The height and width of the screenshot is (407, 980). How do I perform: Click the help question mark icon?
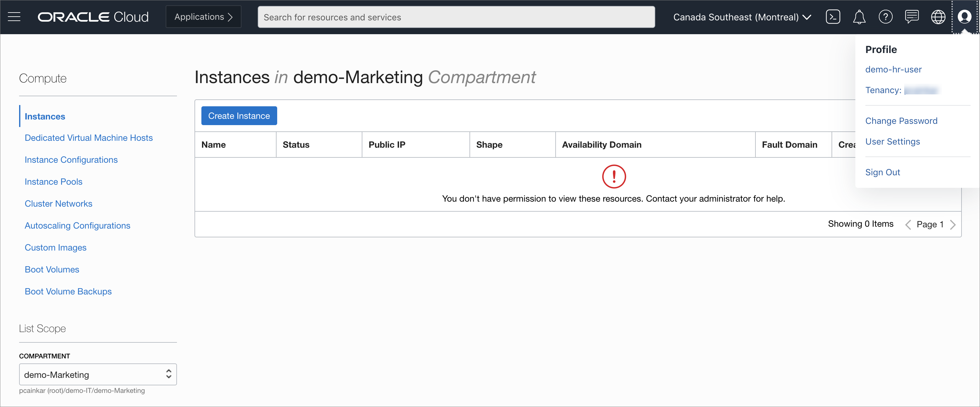(885, 17)
